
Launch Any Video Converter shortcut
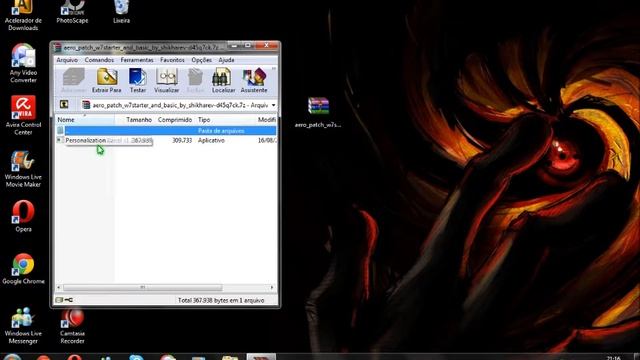tap(23, 63)
